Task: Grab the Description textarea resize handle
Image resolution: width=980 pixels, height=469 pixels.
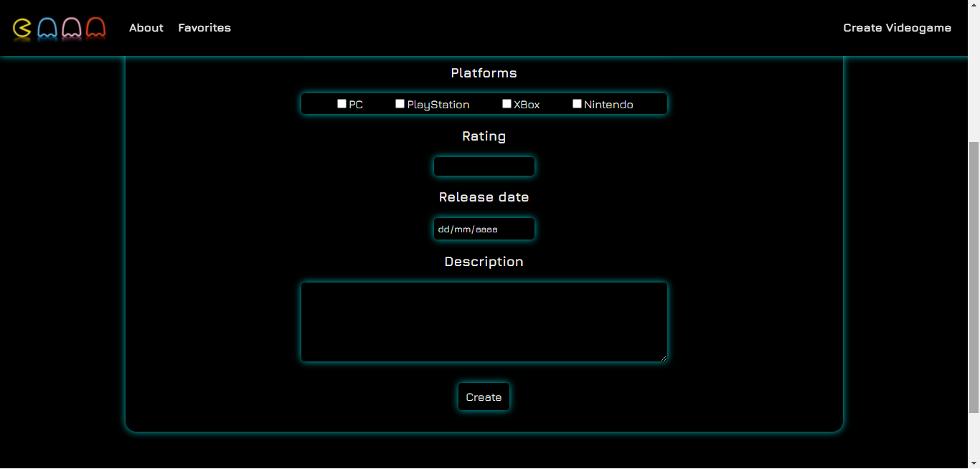Action: [663, 357]
